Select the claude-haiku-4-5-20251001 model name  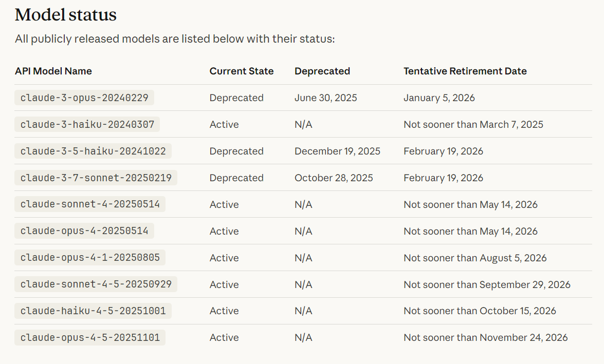tap(93, 311)
